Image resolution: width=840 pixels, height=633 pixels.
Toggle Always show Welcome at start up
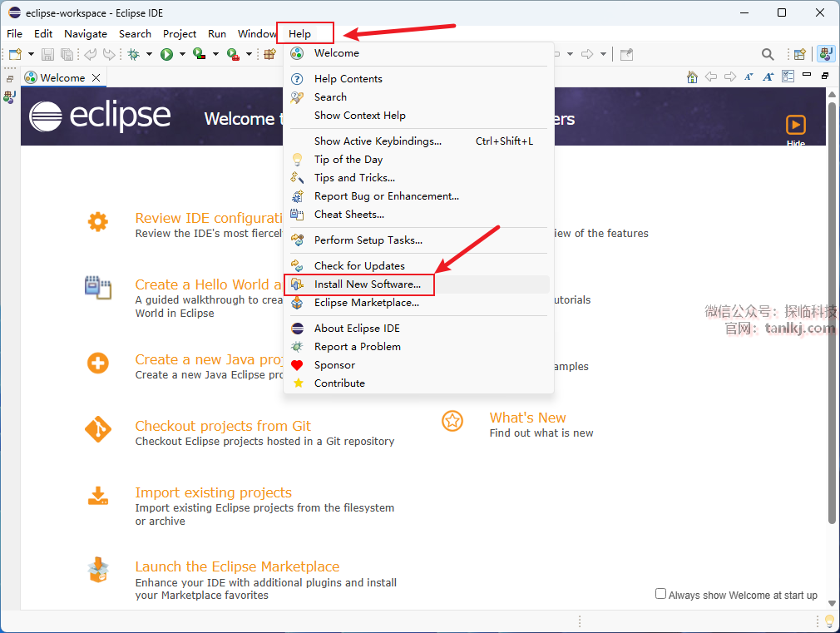coord(660,594)
